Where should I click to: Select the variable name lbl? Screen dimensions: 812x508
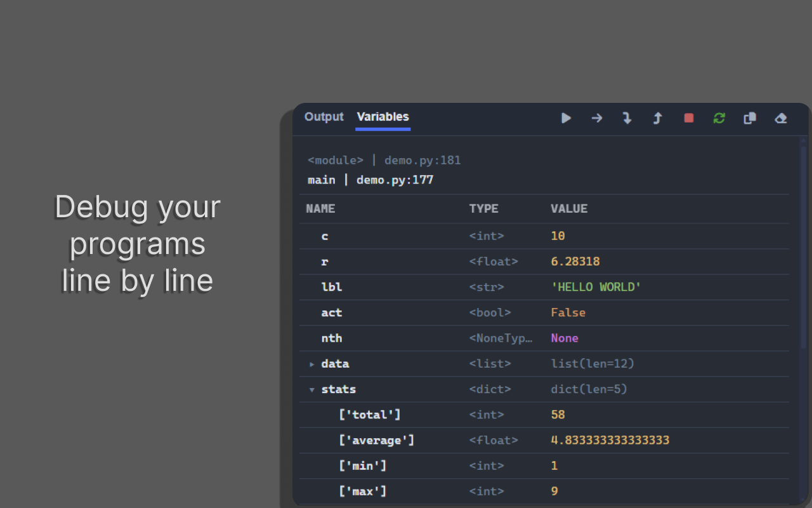click(332, 287)
